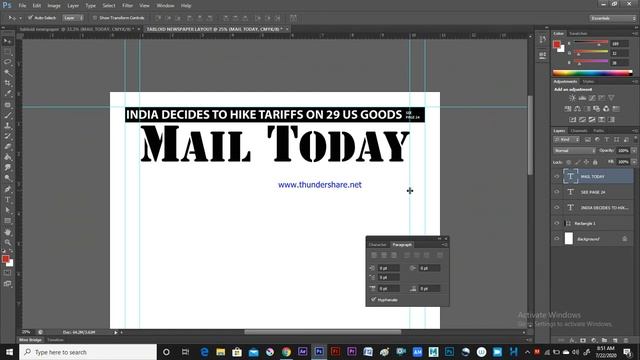Click the red R slider in Color panel
This screenshot has width=640, height=360.
pyautogui.click(x=591, y=42)
